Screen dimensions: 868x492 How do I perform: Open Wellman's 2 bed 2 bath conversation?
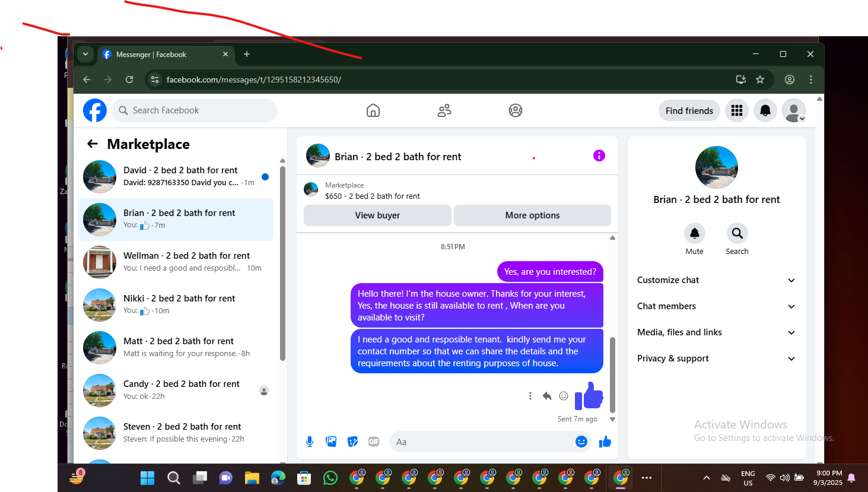point(176,262)
